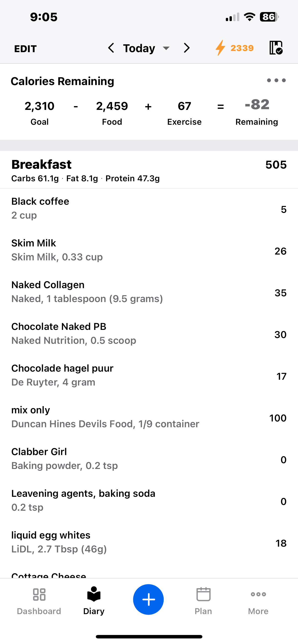This screenshot has height=644, width=298.
Task: Select the Duncan Hines mix only entry
Action: [x=149, y=418]
